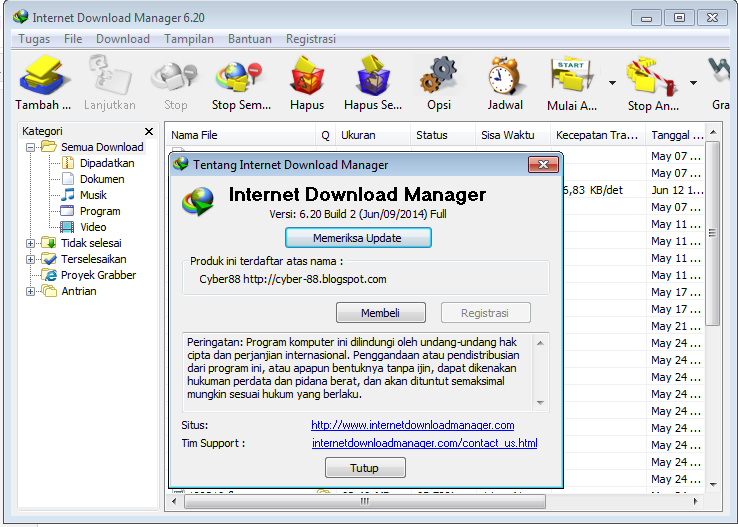Click the "Jun 12 1..." date cell
The height and width of the screenshot is (527, 738).
coord(677,190)
